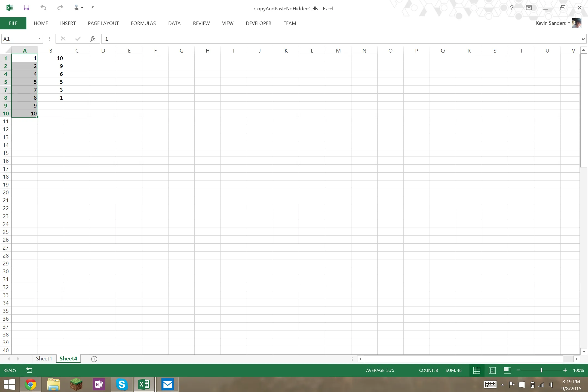
Task: Switch to Normal view in status bar
Action: tap(477, 370)
